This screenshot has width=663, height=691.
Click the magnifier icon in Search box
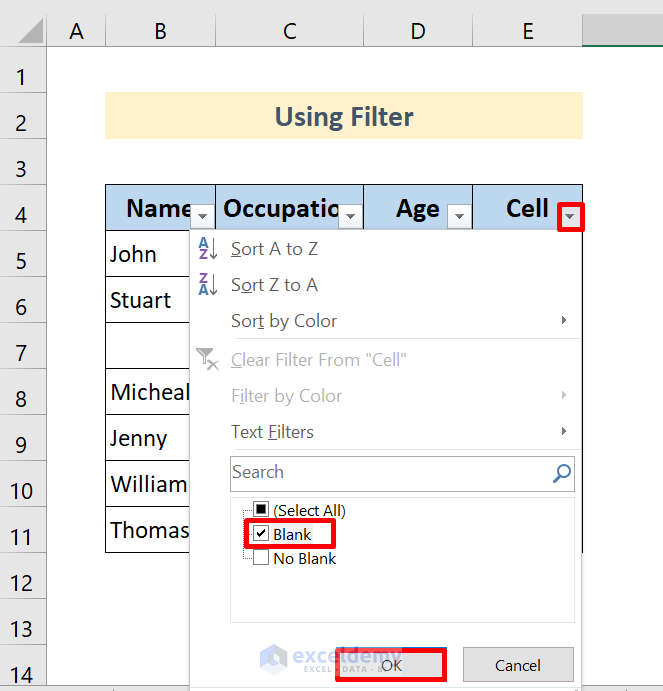pyautogui.click(x=562, y=473)
